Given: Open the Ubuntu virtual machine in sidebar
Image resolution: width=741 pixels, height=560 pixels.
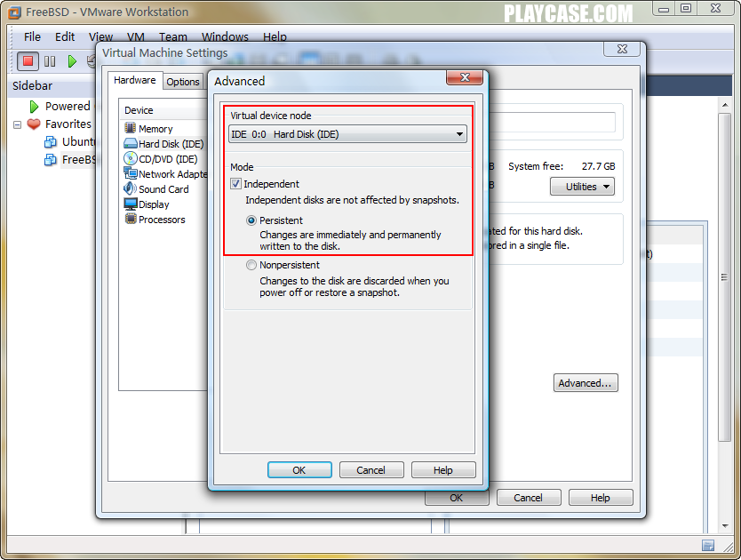Looking at the screenshot, I should pos(70,142).
